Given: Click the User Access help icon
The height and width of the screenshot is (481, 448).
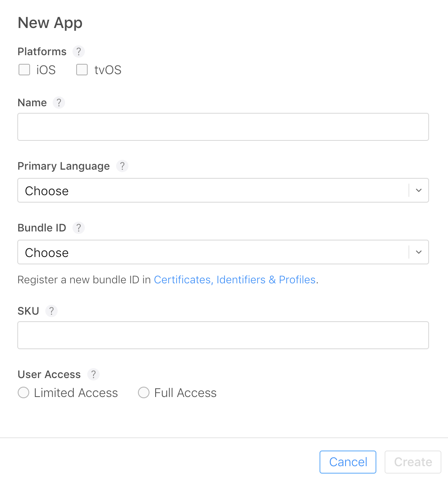Looking at the screenshot, I should click(93, 374).
